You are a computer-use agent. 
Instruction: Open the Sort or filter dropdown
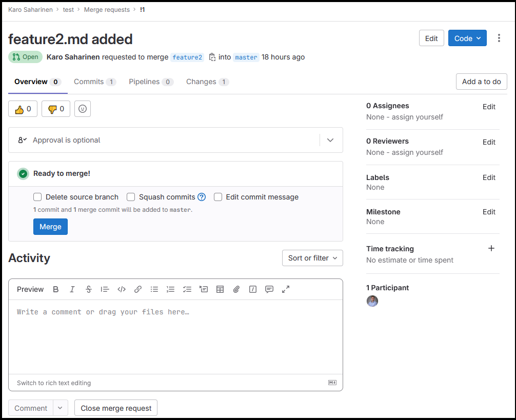click(312, 258)
